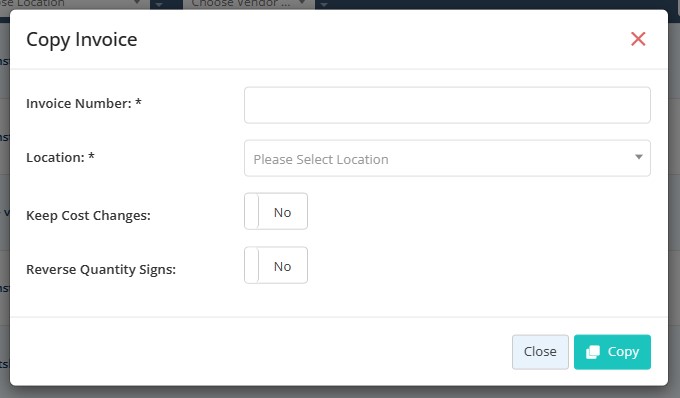Click the Keep Cost Changes label
Viewport: 680px width, 398px height.
point(88,215)
